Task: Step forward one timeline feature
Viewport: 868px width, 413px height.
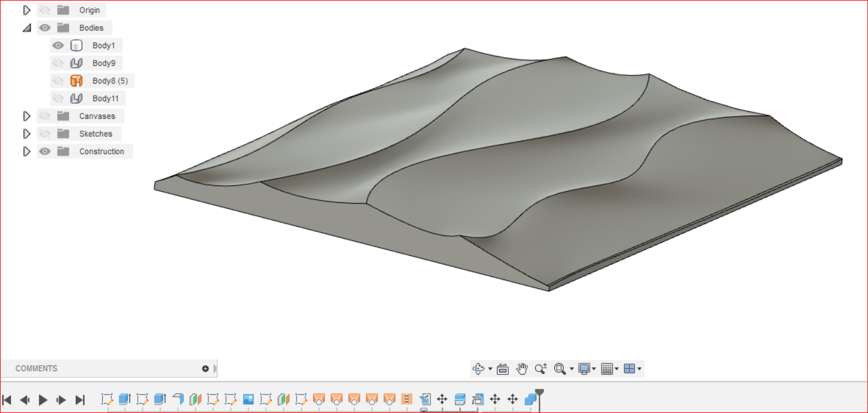Action: [61, 400]
